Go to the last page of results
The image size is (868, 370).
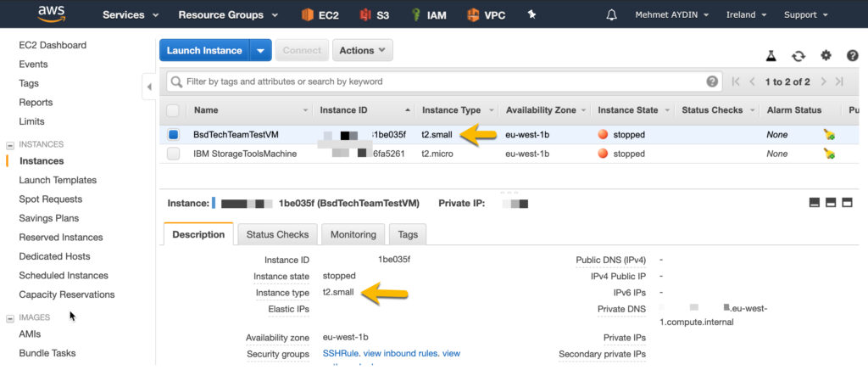tap(839, 82)
